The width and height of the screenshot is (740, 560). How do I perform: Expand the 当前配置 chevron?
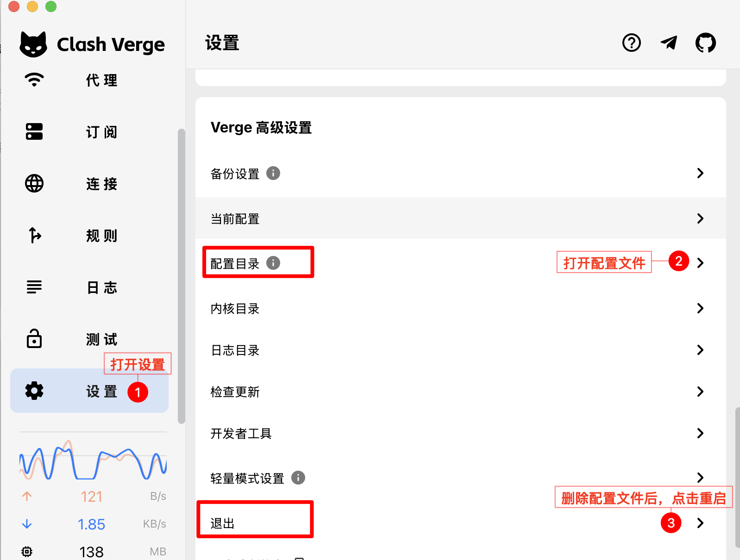[700, 218]
